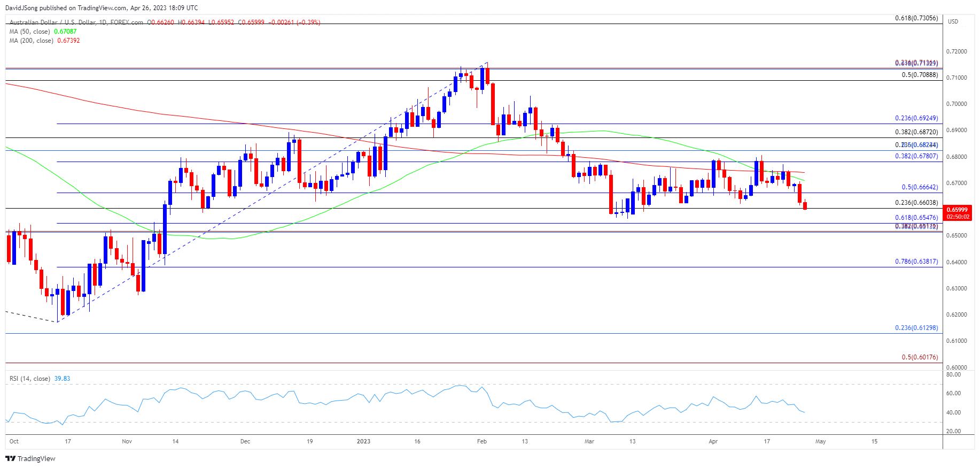Screen dimensions: 980x468
Task: Click the 0.61000 price axis tick
Action: coord(956,341)
